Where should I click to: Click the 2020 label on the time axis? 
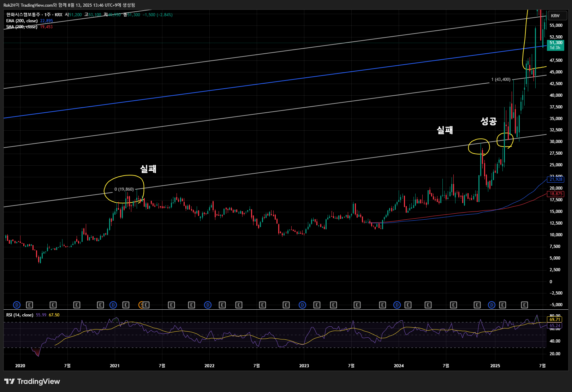pyautogui.click(x=20, y=366)
